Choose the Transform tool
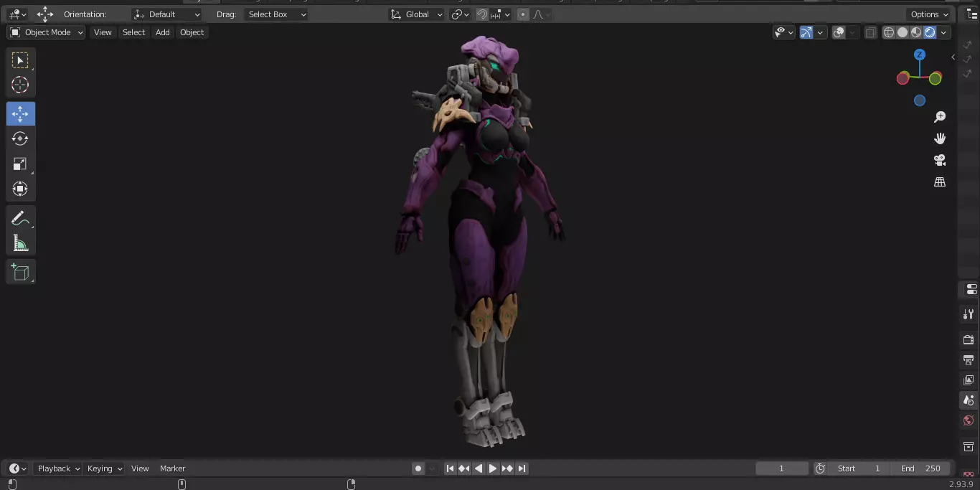 (20, 189)
